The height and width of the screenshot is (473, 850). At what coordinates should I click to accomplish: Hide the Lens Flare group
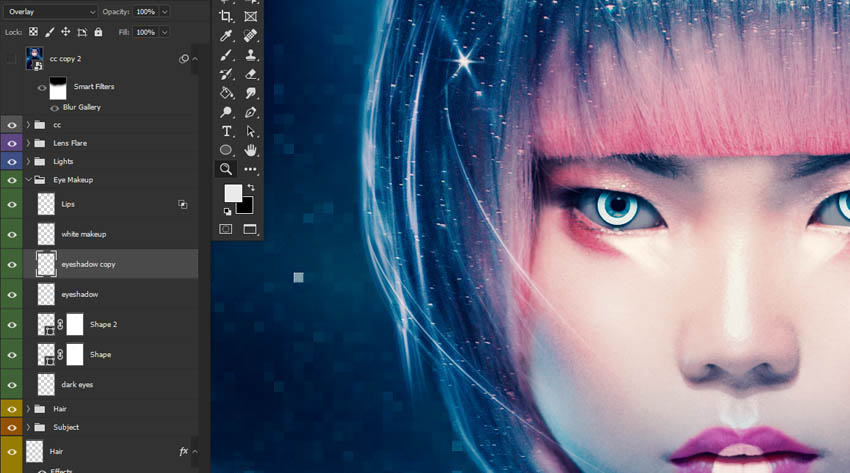pyautogui.click(x=11, y=144)
